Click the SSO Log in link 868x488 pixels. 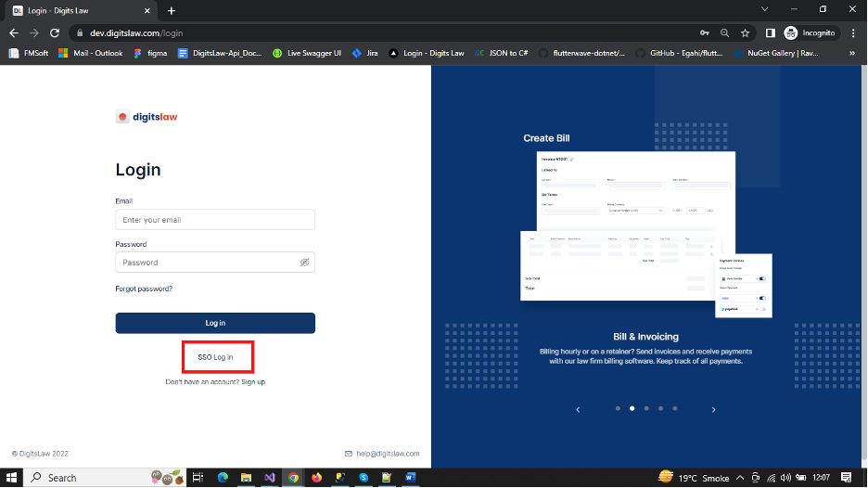(x=215, y=357)
